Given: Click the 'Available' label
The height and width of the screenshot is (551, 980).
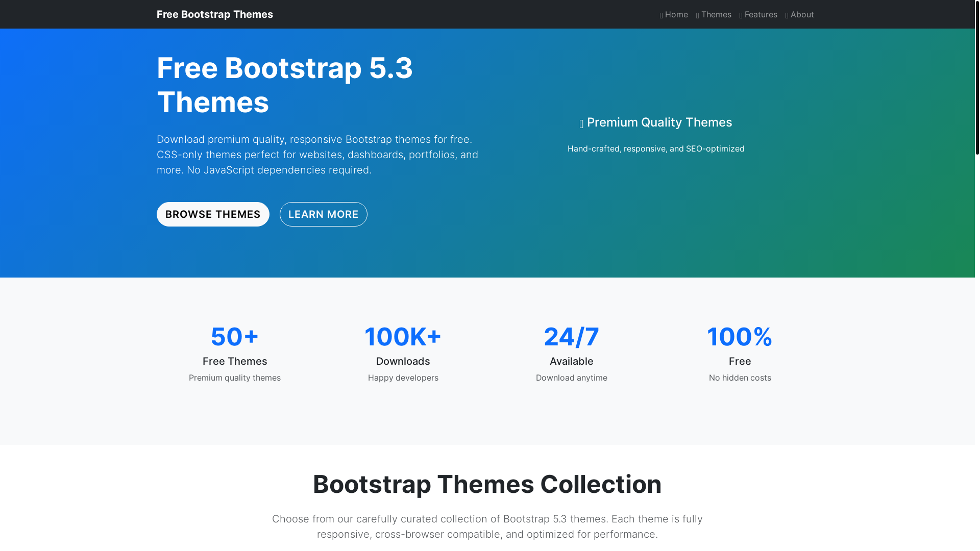Looking at the screenshot, I should (572, 361).
